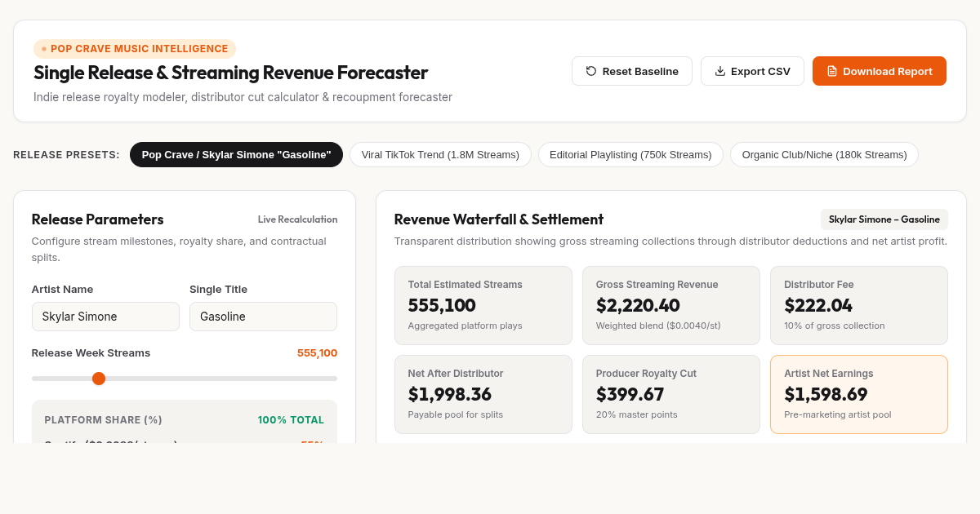Click the reset arrow icon in Reset Baseline

(x=591, y=71)
